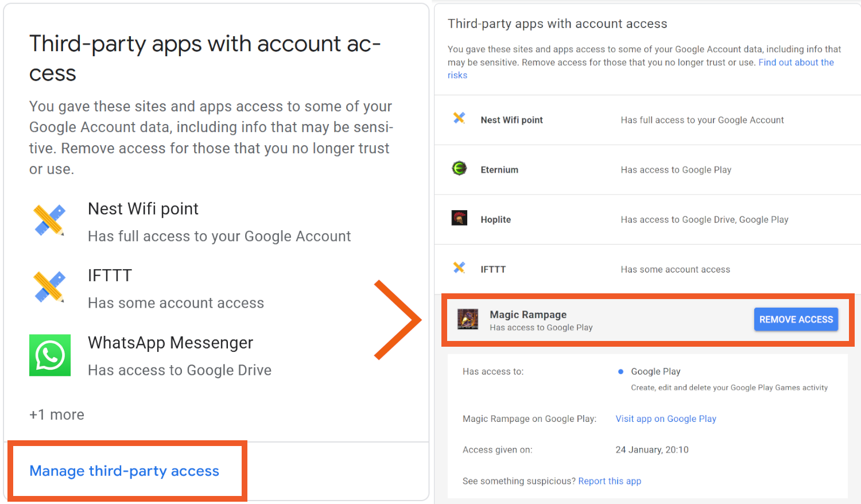
Task: Click the Report this app link
Action: click(x=610, y=481)
